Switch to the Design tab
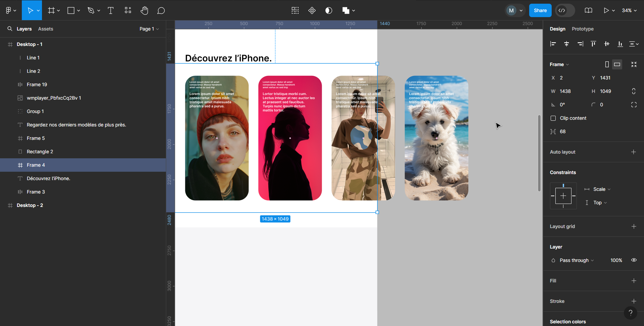This screenshot has height=326, width=644. [x=557, y=29]
